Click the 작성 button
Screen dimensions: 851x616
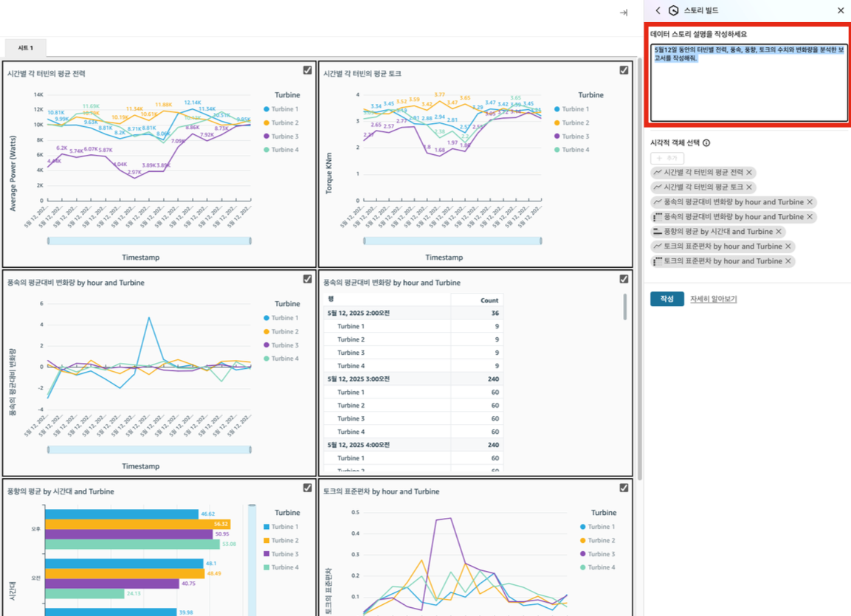tap(667, 299)
